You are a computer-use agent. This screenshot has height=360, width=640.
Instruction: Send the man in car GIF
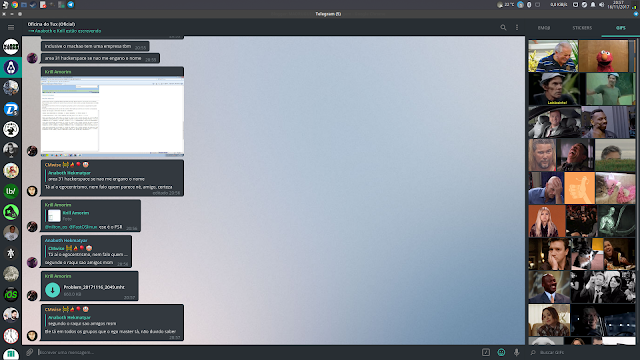[554, 122]
